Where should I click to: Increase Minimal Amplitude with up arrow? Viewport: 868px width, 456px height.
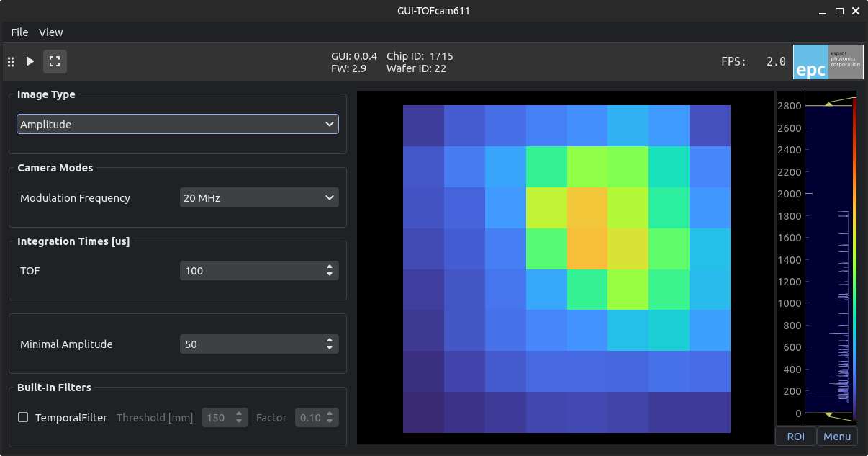pos(330,341)
